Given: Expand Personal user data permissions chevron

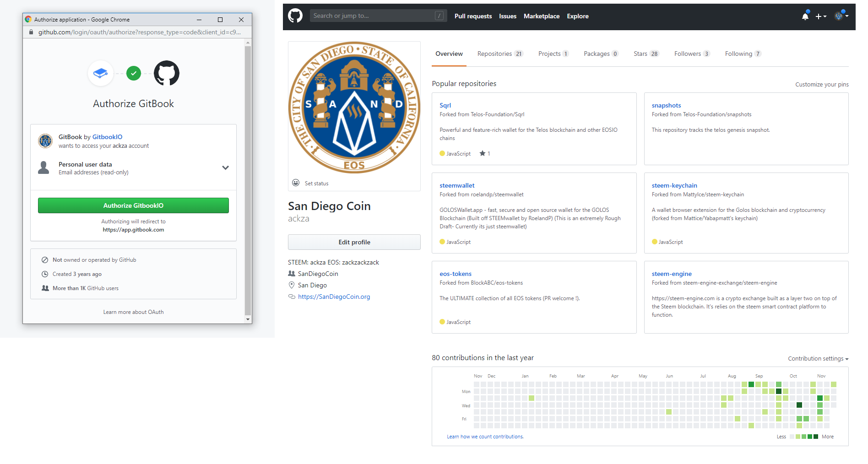Looking at the screenshot, I should tap(225, 168).
